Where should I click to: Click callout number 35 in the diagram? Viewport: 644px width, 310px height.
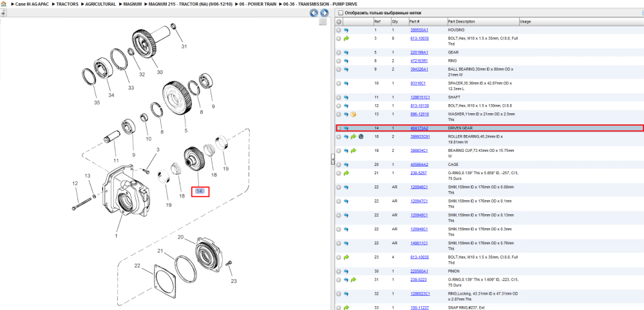pyautogui.click(x=97, y=103)
